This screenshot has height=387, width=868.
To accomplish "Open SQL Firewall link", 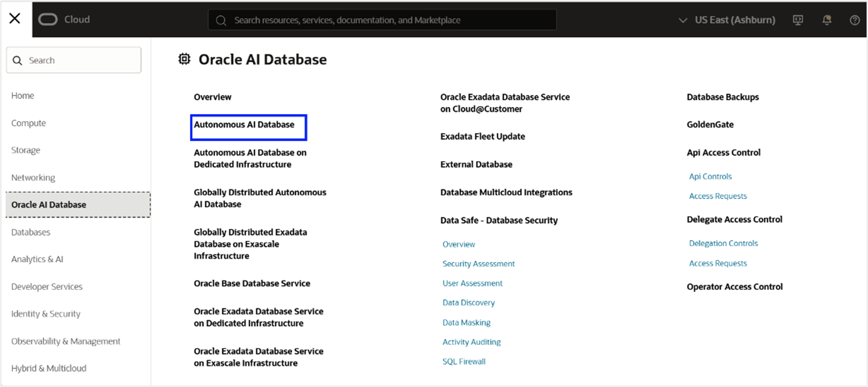I will (x=463, y=362).
